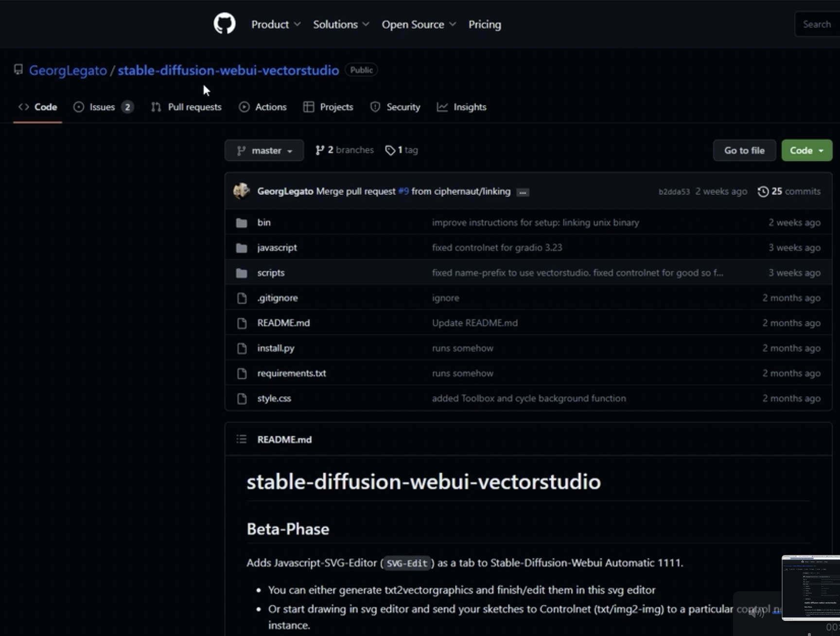Open the bin folder
This screenshot has width=840, height=636.
pyautogui.click(x=264, y=222)
